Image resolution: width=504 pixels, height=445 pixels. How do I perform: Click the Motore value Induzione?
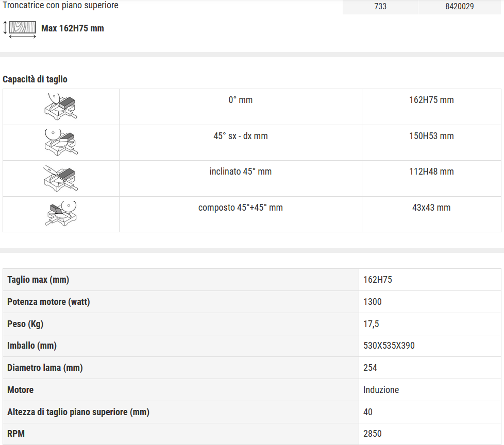[x=381, y=390]
